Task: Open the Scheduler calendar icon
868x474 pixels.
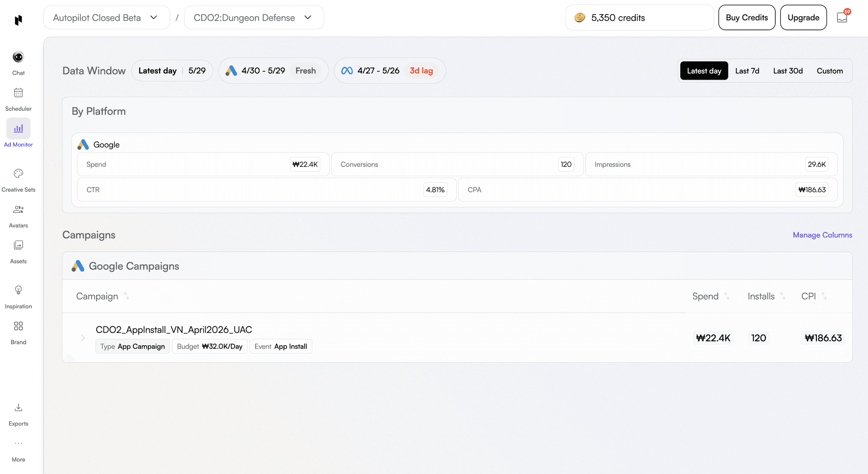Action: [18, 93]
